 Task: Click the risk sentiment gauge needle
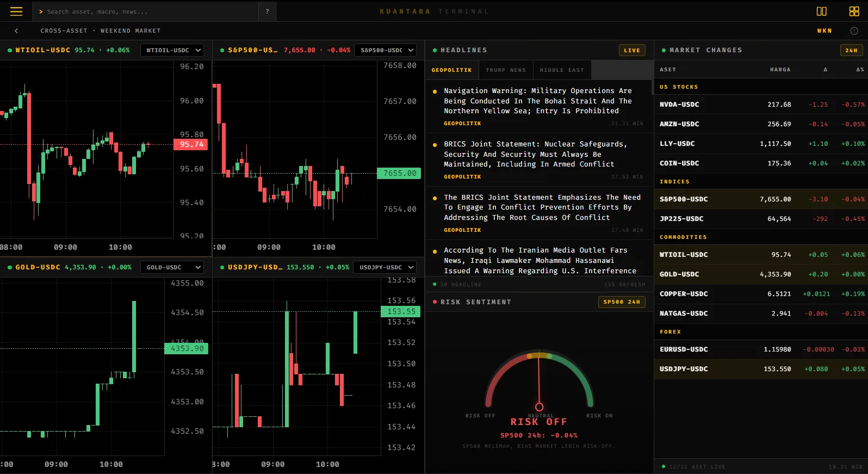point(539,381)
